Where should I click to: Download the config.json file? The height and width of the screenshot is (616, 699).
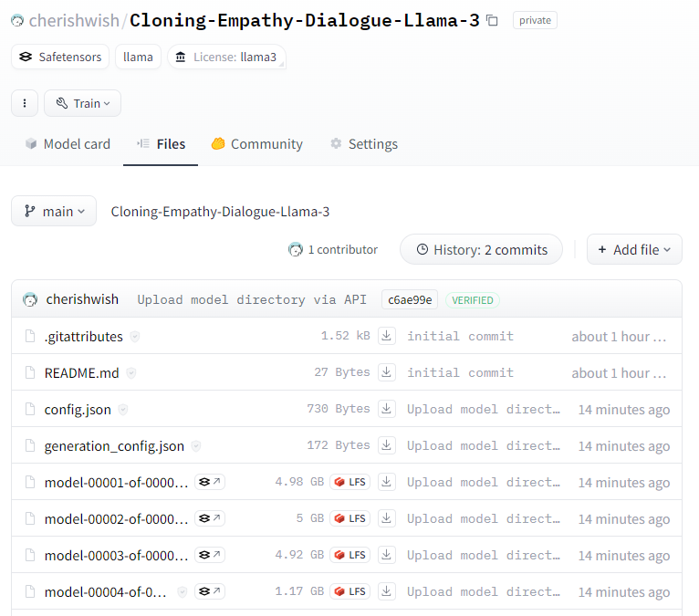point(387,409)
